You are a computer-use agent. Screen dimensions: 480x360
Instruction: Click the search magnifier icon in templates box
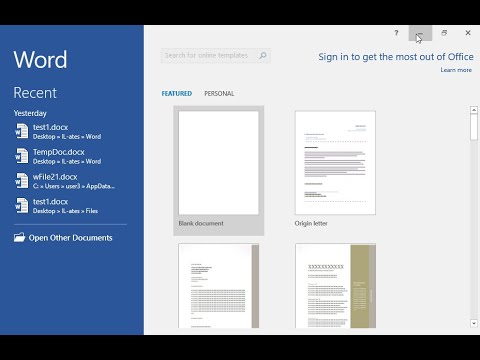(x=263, y=55)
